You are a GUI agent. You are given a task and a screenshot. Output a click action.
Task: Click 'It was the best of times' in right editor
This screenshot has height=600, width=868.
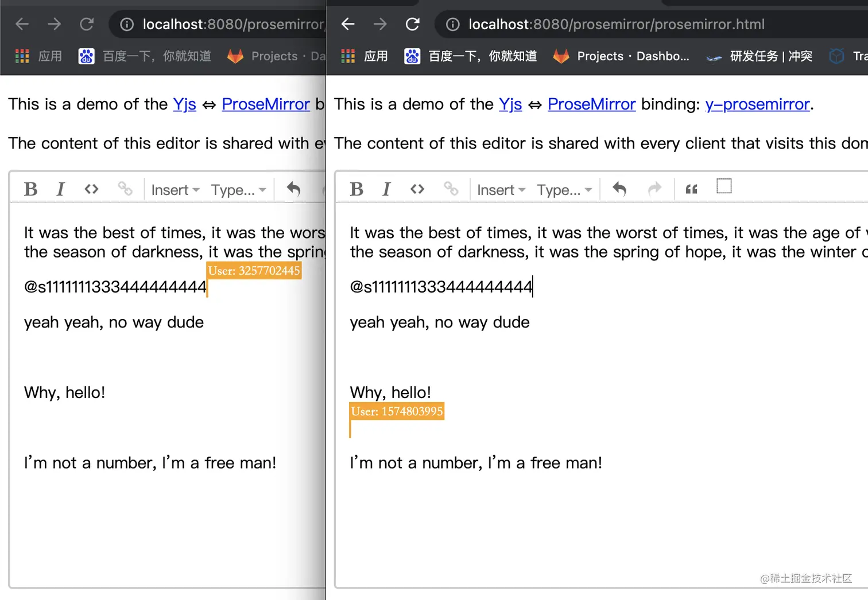pyautogui.click(x=609, y=233)
